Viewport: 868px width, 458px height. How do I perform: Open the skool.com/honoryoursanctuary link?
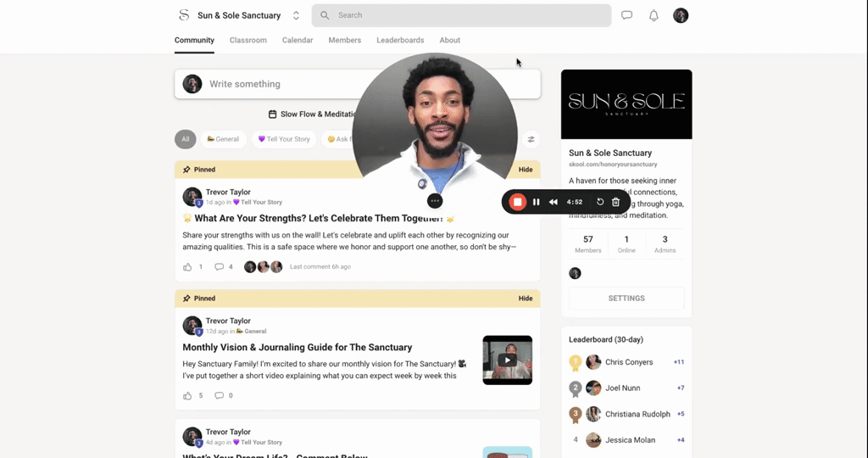pos(613,165)
